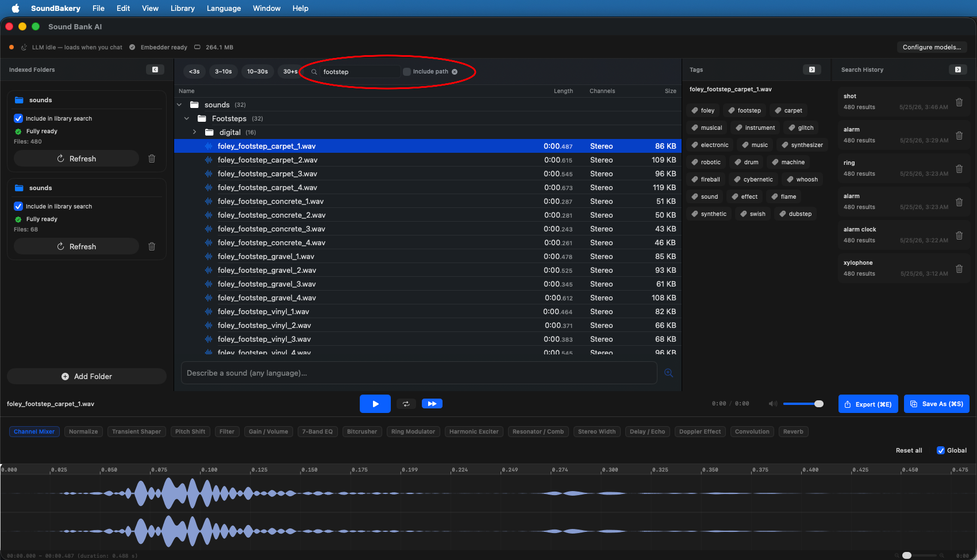The width and height of the screenshot is (977, 560).
Task: Adjust the playback volume slider
Action: click(803, 404)
